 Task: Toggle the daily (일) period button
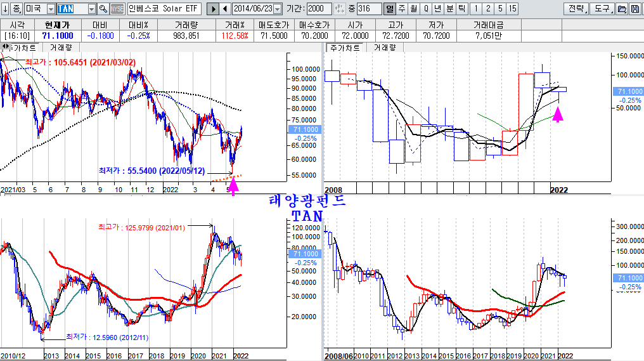(x=389, y=9)
